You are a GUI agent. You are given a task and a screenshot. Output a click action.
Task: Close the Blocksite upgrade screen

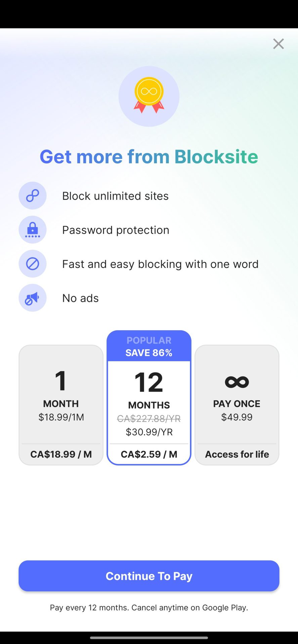pyautogui.click(x=278, y=44)
